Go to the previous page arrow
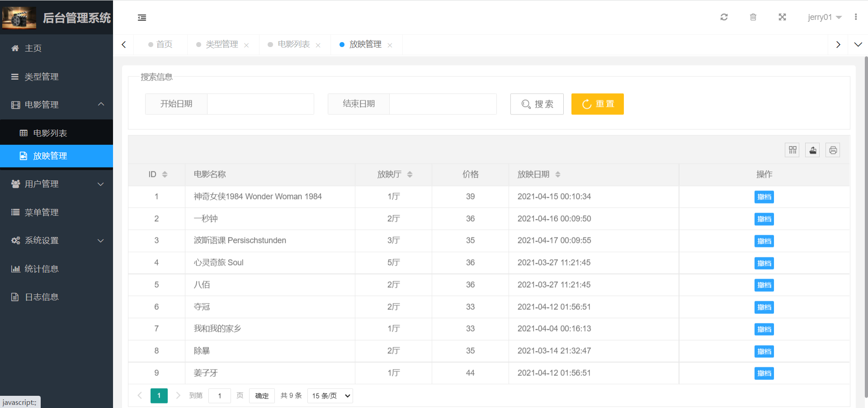 click(x=140, y=396)
